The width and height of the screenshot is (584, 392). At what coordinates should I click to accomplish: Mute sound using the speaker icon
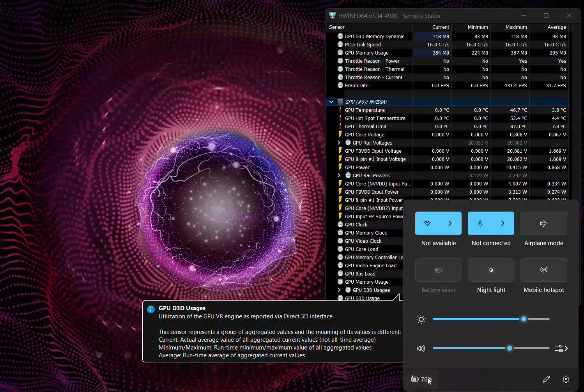[421, 348]
